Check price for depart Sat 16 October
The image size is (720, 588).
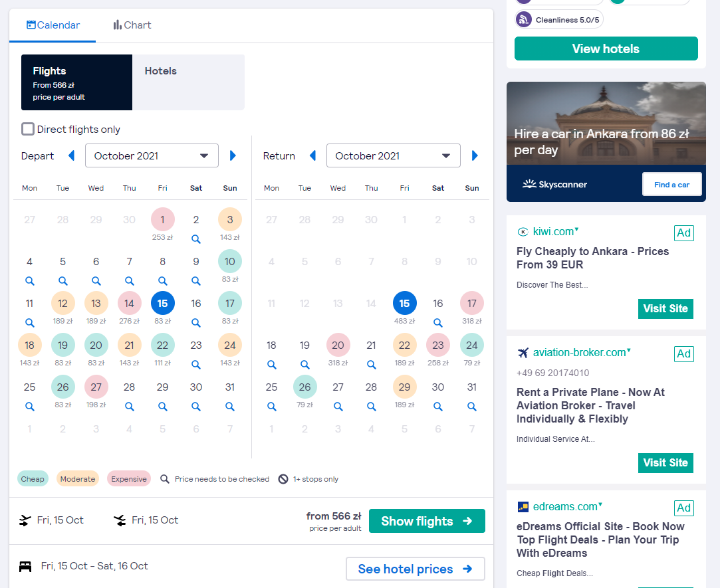pos(196,323)
